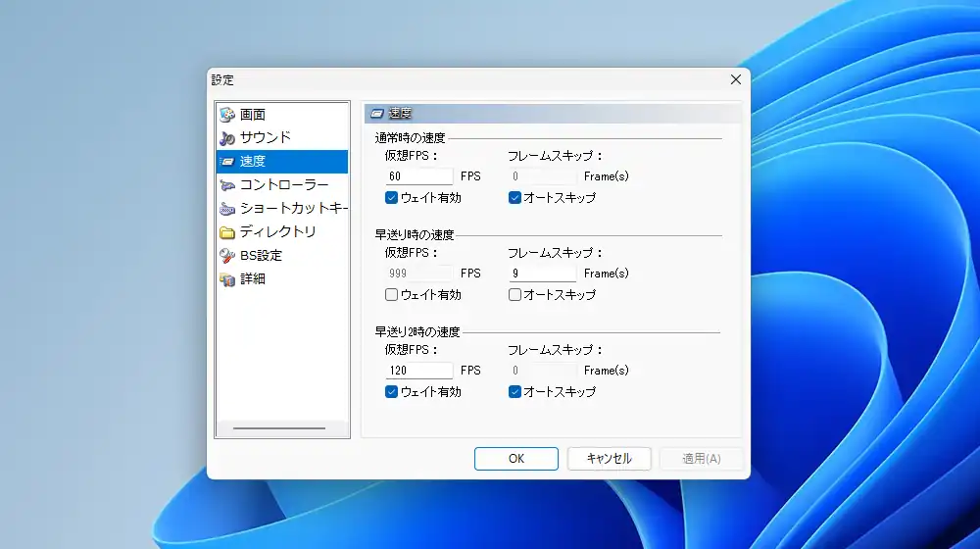Click the ショートカットキー keyboard icon
This screenshot has width=980, height=549.
point(227,209)
